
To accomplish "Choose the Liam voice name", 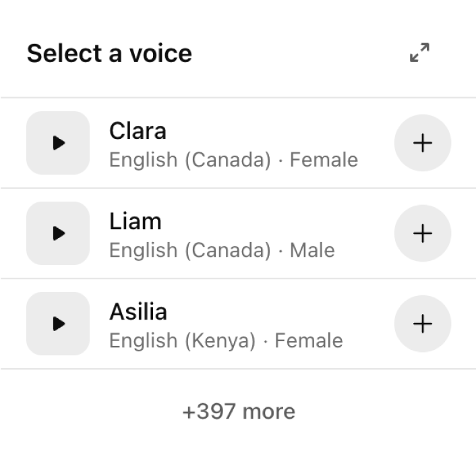I will pyautogui.click(x=135, y=221).
